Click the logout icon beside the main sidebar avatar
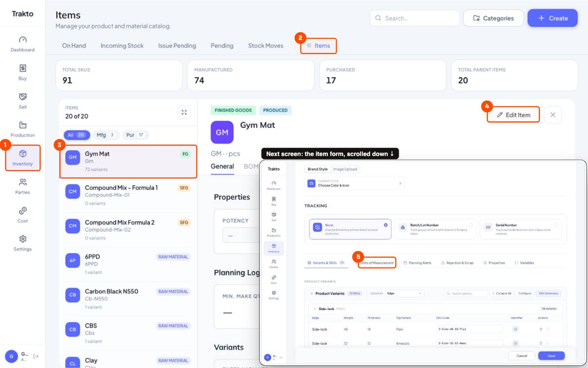The width and height of the screenshot is (588, 368). pos(36,356)
